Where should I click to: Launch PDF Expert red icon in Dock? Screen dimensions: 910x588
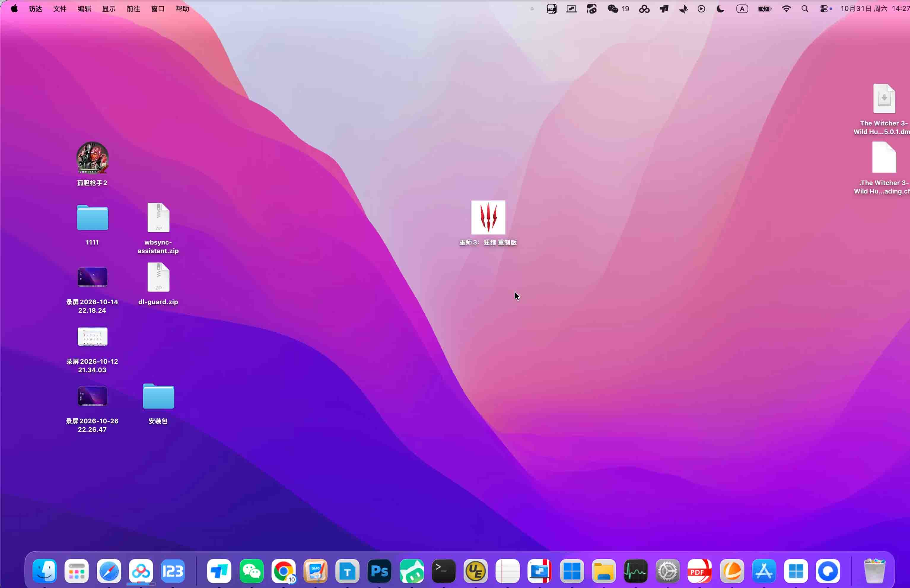[x=700, y=571]
